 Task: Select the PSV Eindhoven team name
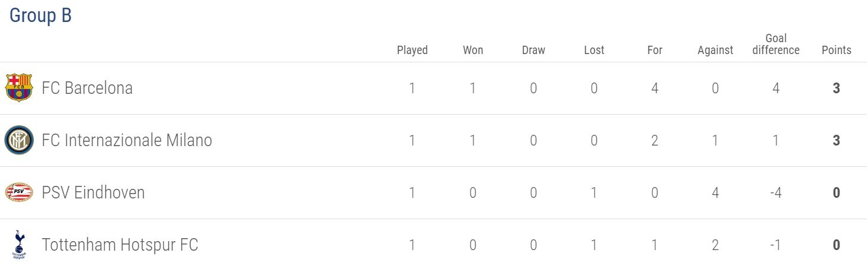tap(93, 192)
